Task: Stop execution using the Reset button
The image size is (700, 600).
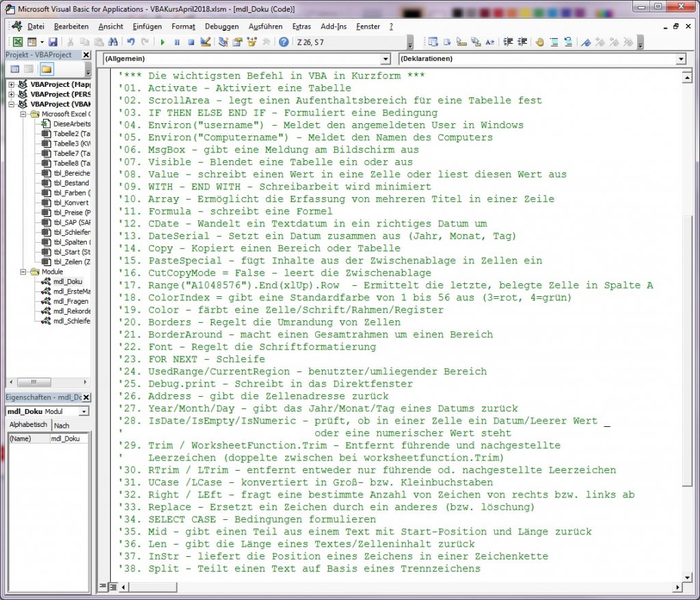Action: [192, 42]
